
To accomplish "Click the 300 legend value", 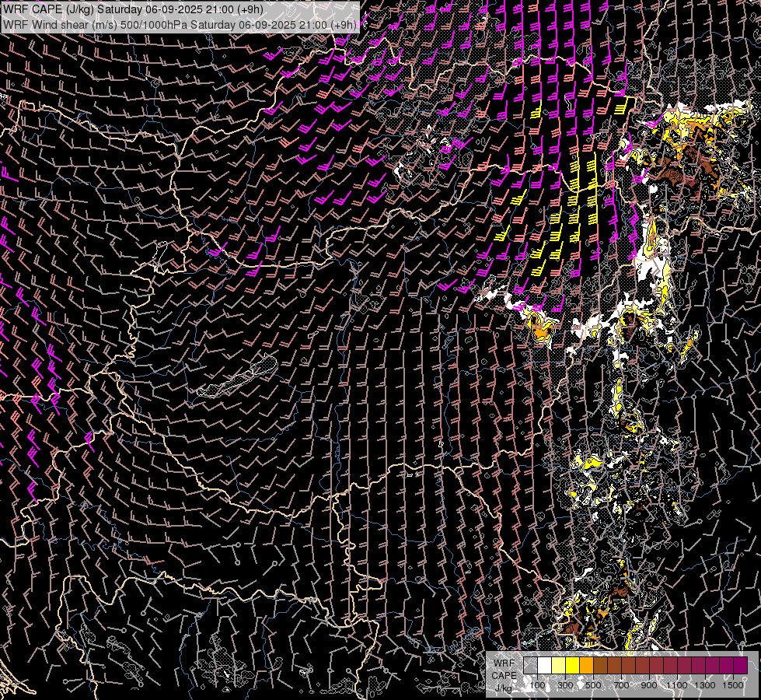I will tap(565, 685).
